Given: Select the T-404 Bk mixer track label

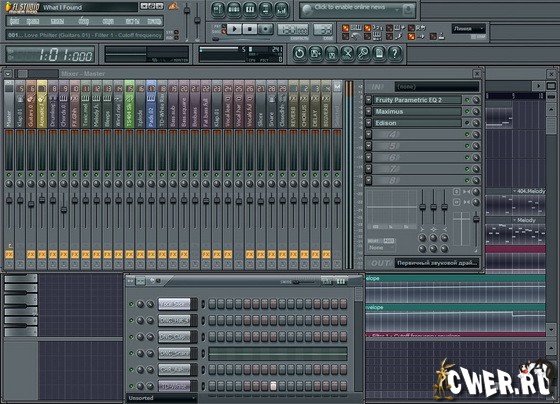Looking at the screenshot, I should (129, 104).
